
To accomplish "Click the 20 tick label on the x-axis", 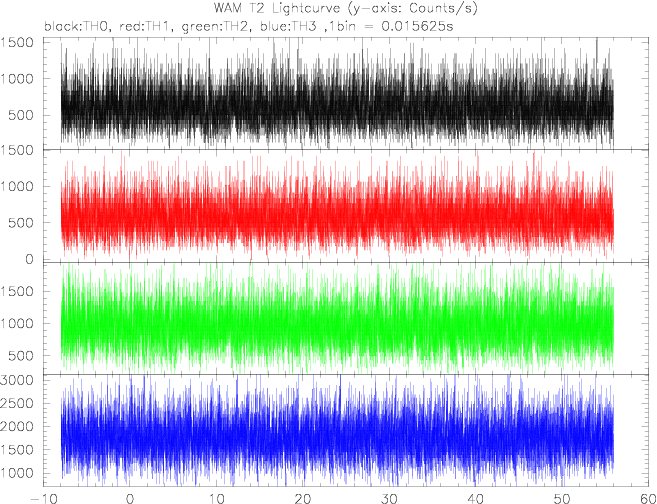I will pos(303,499).
